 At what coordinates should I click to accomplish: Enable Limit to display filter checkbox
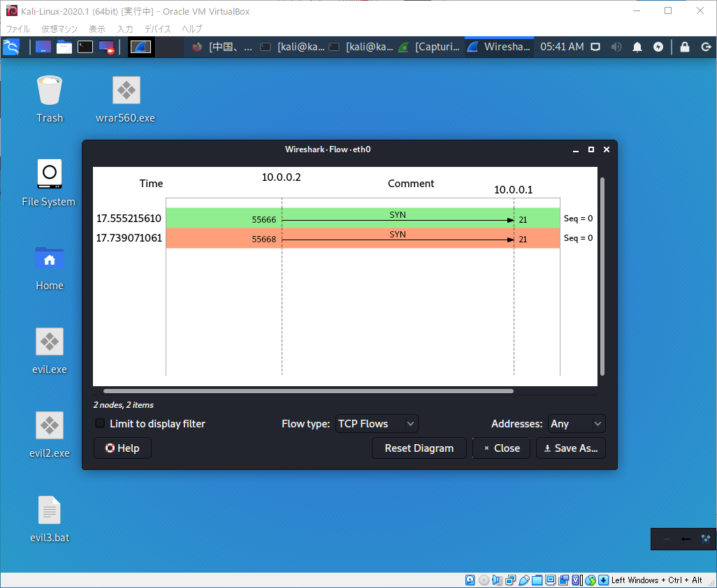click(x=100, y=423)
